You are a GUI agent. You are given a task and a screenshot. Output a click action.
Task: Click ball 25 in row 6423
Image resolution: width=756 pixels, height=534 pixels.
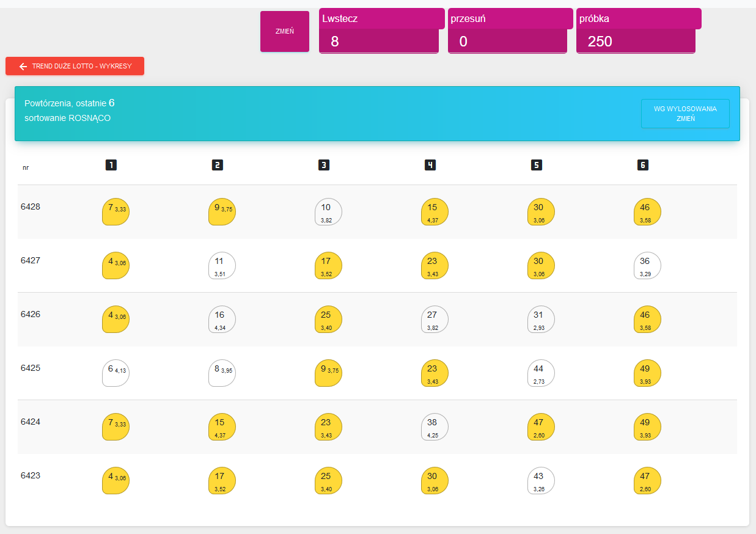click(x=328, y=480)
